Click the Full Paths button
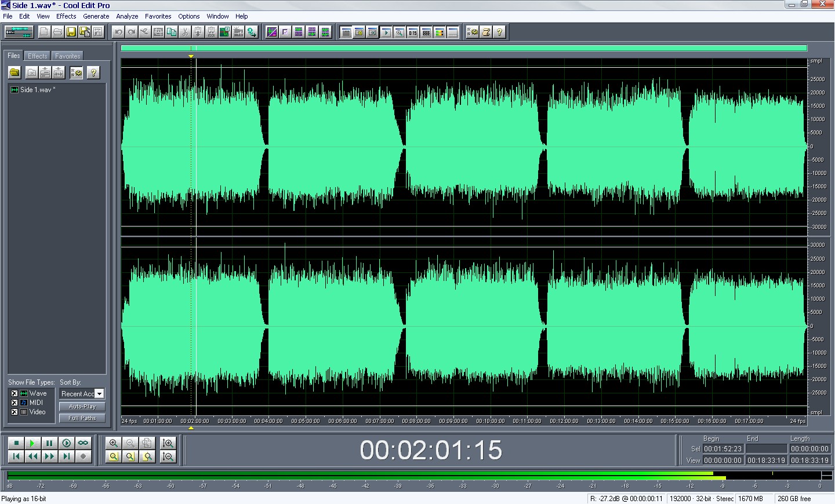The height and width of the screenshot is (504, 835). click(x=82, y=418)
